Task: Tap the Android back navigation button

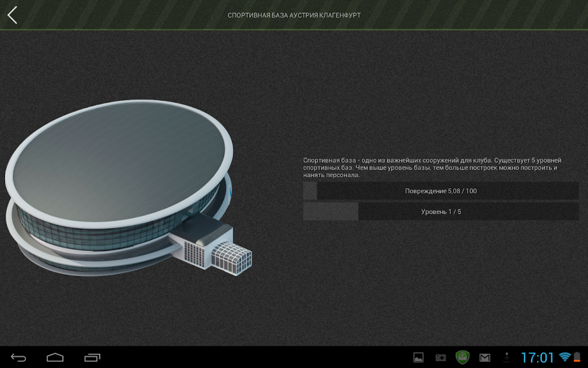Action: coord(19,357)
